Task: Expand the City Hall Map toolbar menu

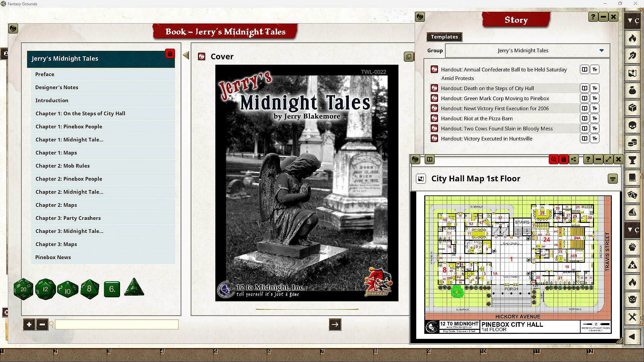Action: (x=612, y=179)
